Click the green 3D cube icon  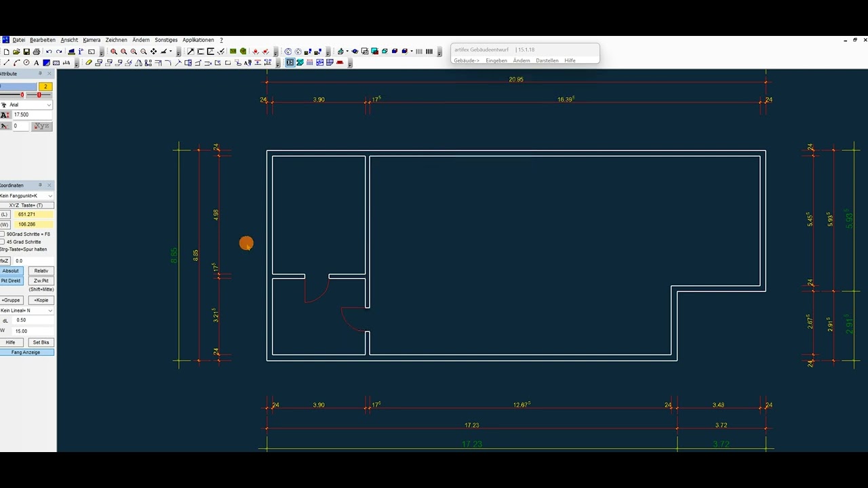coord(243,52)
